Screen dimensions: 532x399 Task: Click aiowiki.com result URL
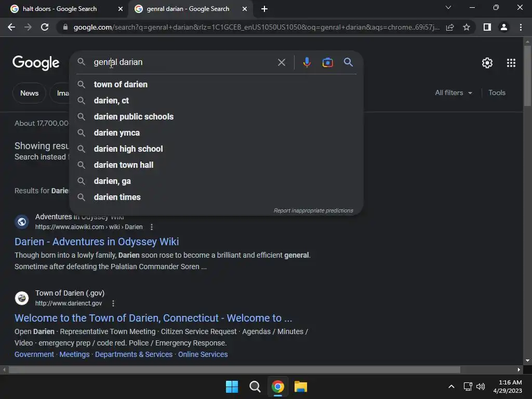point(89,227)
